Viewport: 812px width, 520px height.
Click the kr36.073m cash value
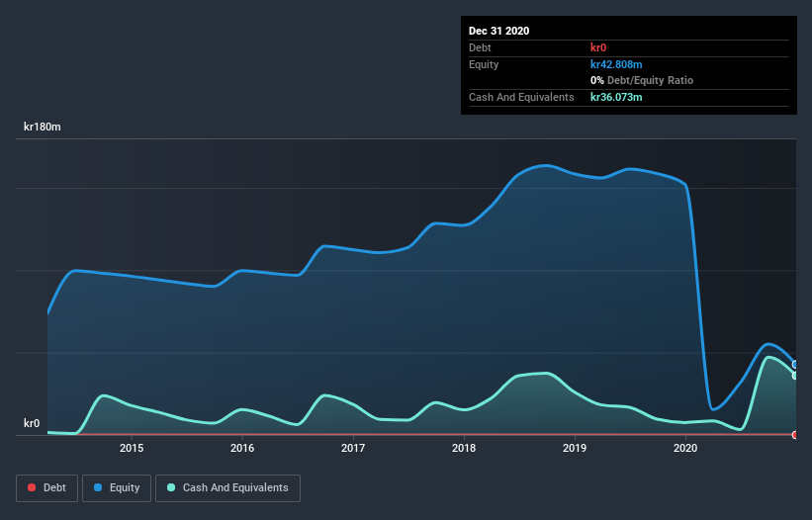click(x=616, y=97)
